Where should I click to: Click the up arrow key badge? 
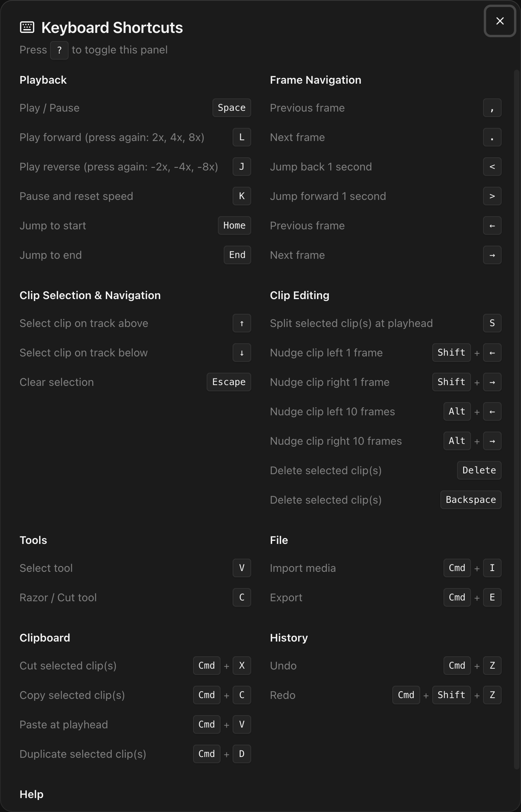coord(242,323)
